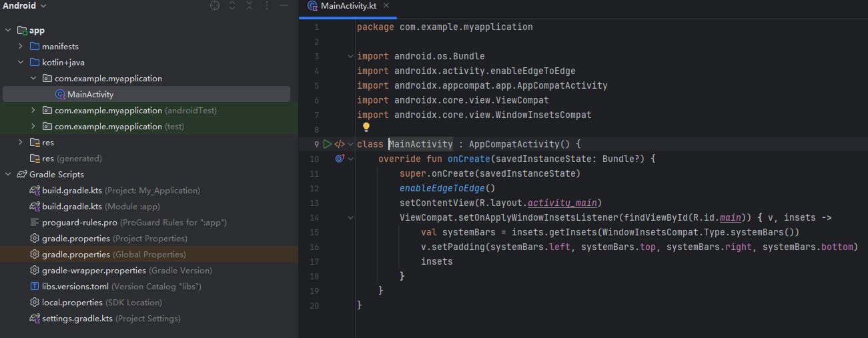Screen dimensions: 868x338
Task: Select the MainActivity.kt editor tab
Action: (349, 6)
